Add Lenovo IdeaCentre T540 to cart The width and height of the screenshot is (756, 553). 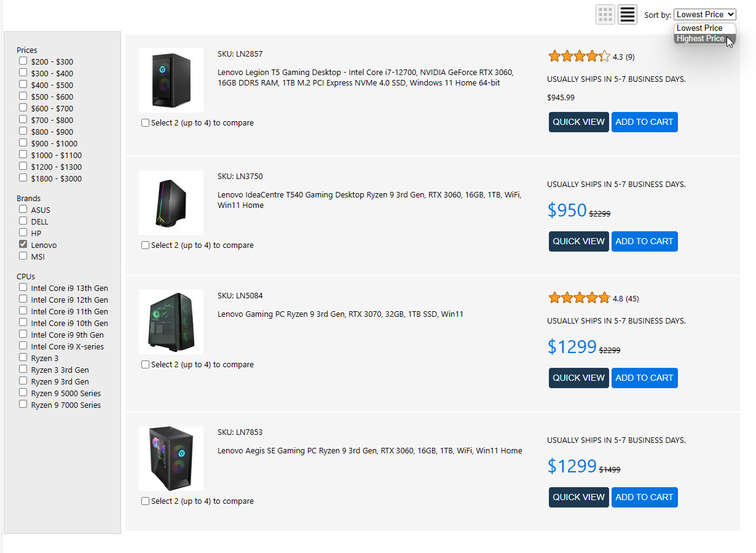point(644,241)
